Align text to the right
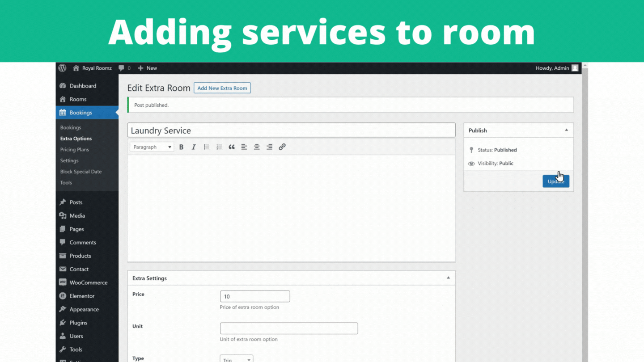 coord(269,147)
